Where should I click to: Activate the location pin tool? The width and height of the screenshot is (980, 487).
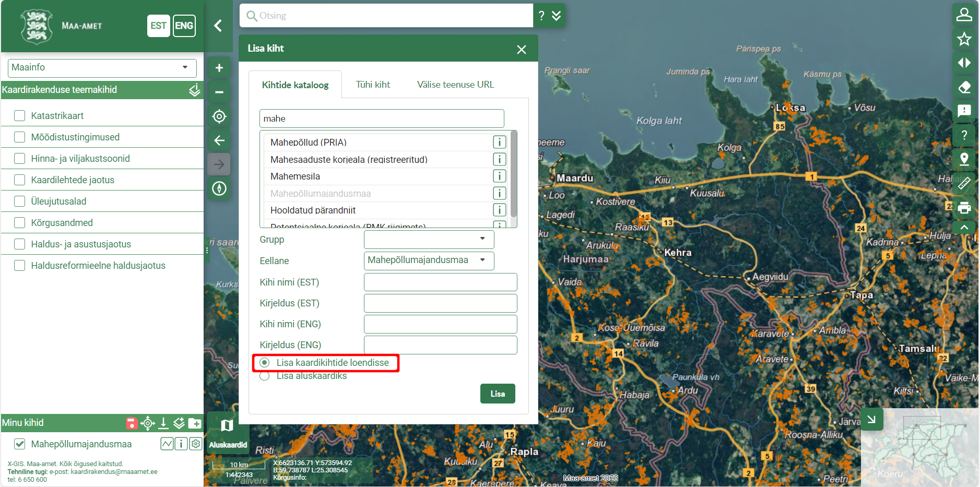(964, 159)
